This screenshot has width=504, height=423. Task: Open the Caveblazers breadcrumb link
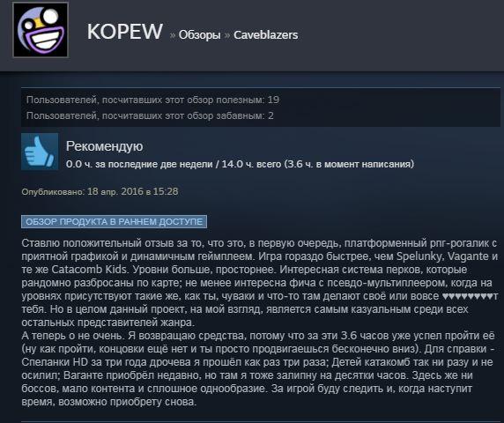tap(266, 34)
